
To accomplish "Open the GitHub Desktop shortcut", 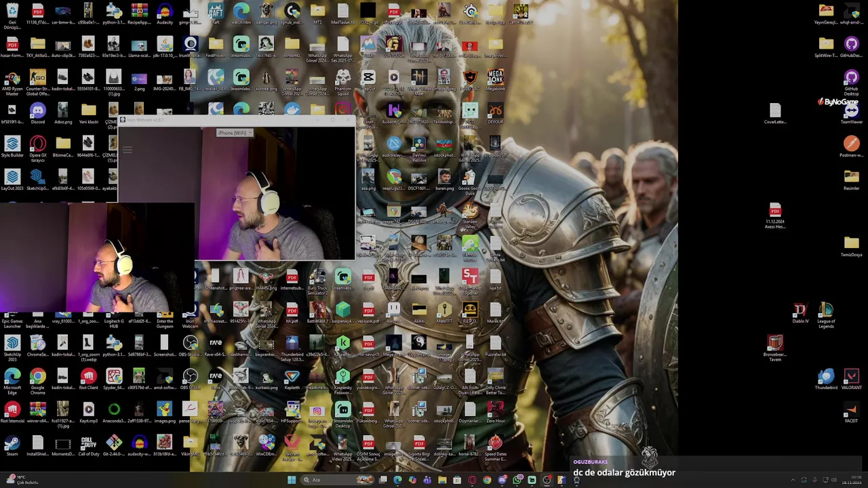I will (x=851, y=81).
